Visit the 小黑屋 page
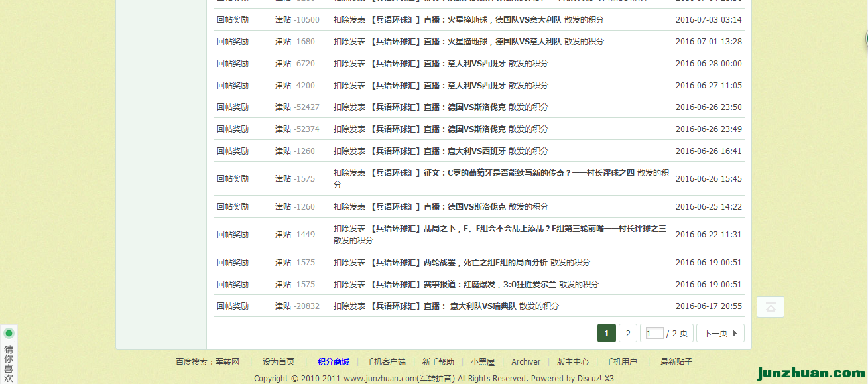The image size is (868, 384). 483,362
